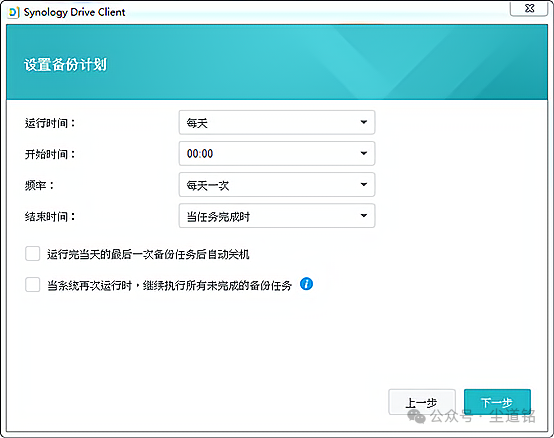Open the 运行时间 dropdown showing 每天
554x438 pixels.
pyautogui.click(x=277, y=123)
